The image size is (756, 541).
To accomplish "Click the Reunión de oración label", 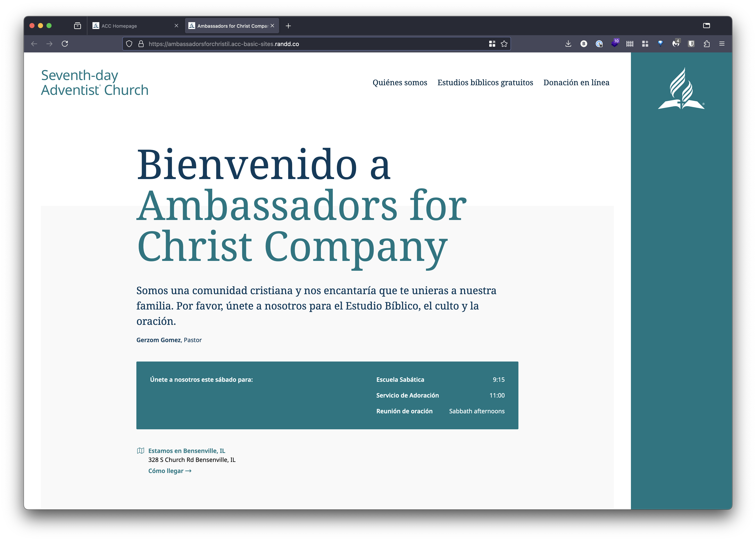I will pyautogui.click(x=405, y=411).
